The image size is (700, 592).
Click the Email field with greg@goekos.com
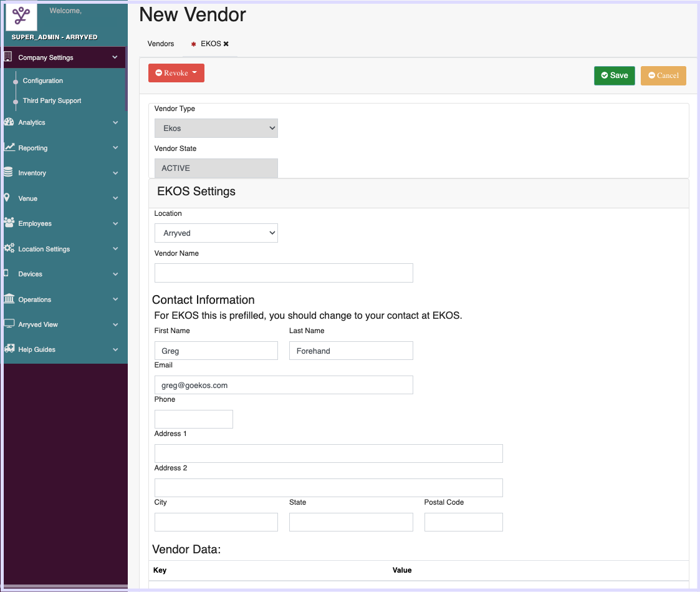[284, 385]
